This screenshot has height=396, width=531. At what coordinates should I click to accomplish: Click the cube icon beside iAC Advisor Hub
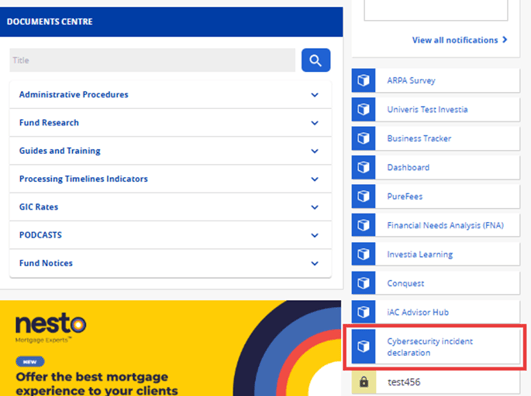[x=363, y=312]
